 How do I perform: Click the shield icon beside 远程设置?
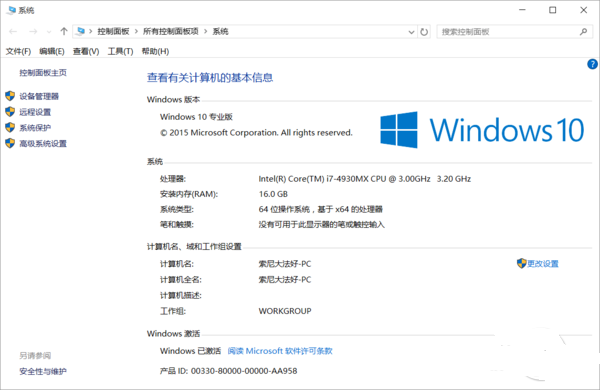pos(10,112)
